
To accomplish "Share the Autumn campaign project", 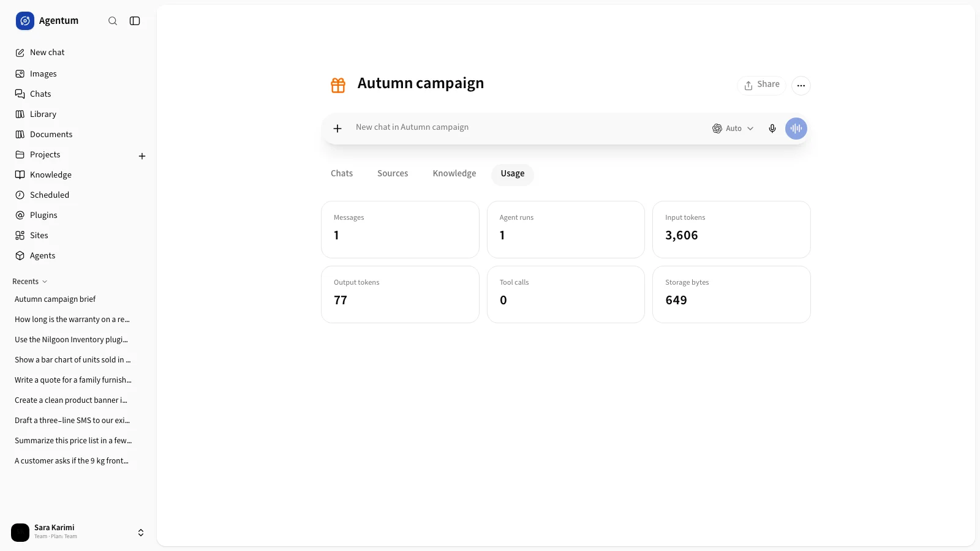I will (762, 85).
